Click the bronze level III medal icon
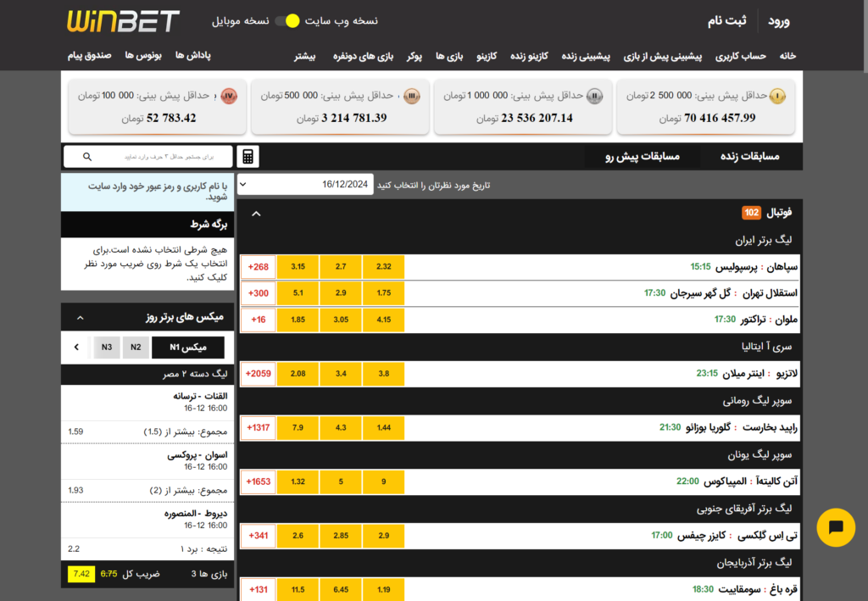 pyautogui.click(x=411, y=96)
